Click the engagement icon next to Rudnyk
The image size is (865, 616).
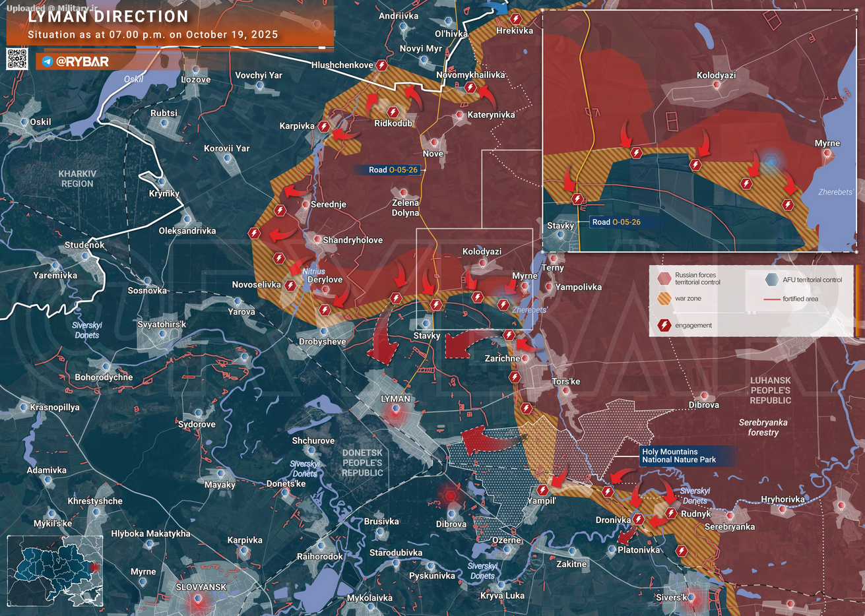(671, 513)
